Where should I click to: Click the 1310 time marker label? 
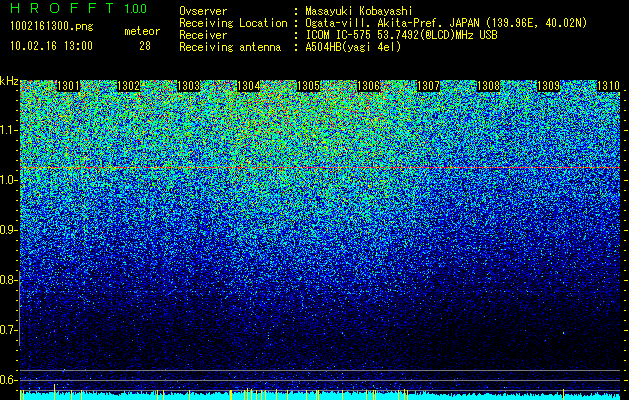coord(609,86)
